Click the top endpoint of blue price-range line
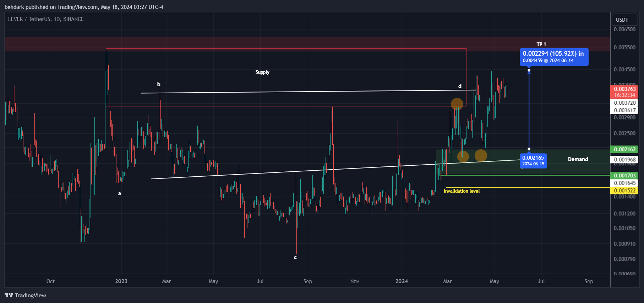This screenshot has width=644, height=303. point(529,70)
